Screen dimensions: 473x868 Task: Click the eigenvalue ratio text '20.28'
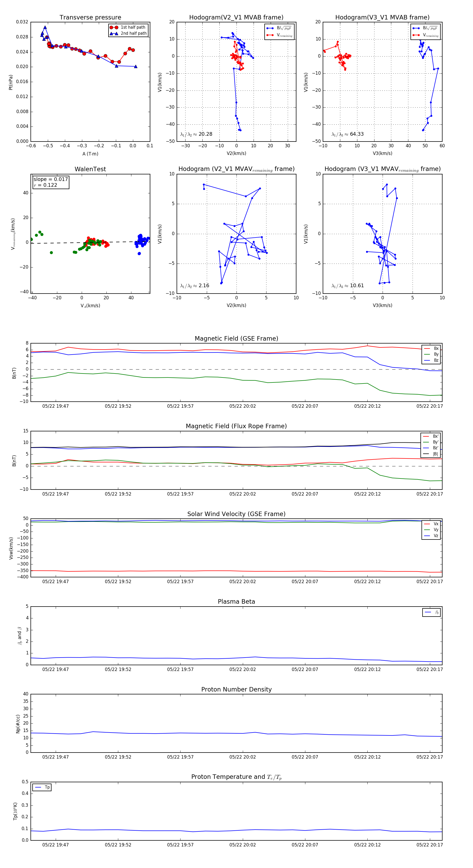point(205,134)
